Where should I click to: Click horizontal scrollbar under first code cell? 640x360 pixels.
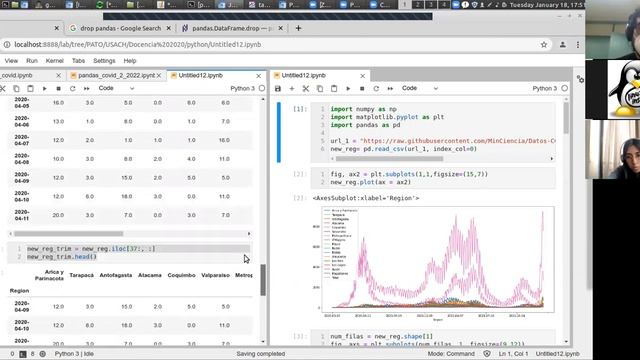click(389, 159)
